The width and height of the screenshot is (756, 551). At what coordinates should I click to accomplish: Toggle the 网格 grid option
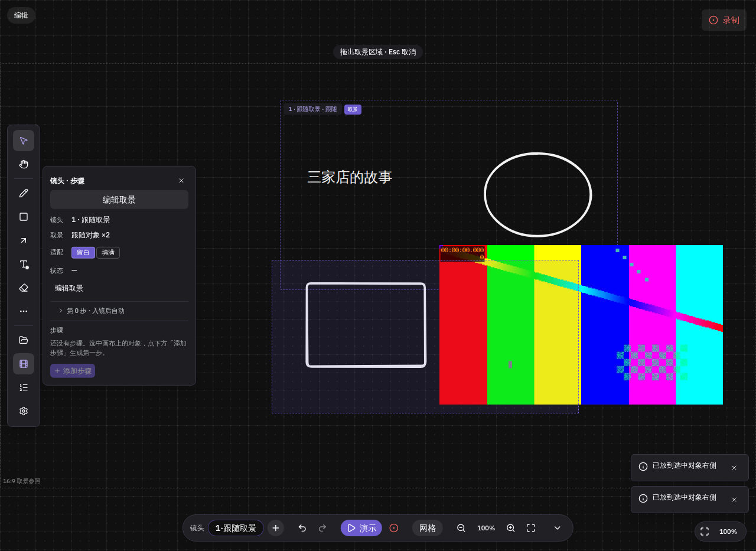click(428, 528)
